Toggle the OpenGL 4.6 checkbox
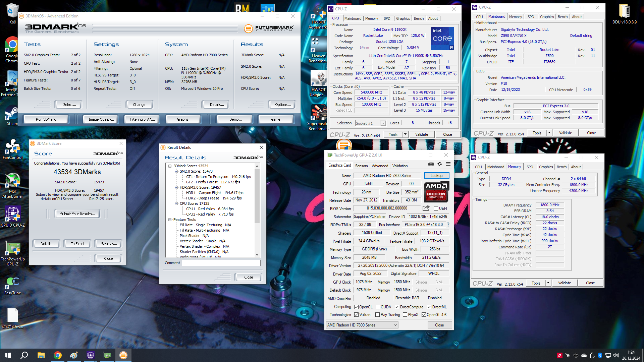 click(424, 315)
